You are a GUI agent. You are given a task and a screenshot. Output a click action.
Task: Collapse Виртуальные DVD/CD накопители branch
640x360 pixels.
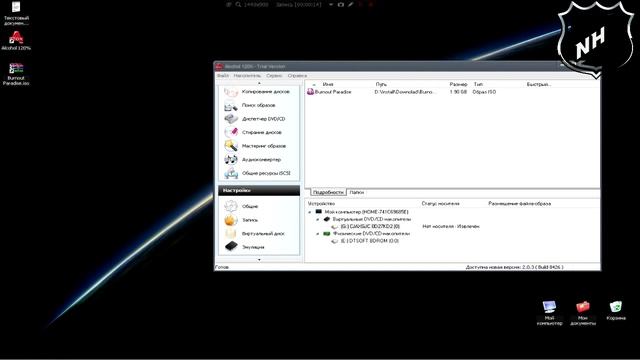[318, 220]
